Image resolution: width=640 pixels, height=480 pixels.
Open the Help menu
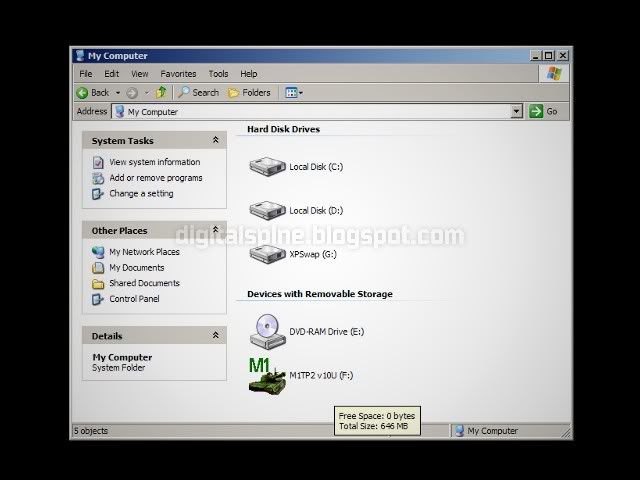pos(249,74)
